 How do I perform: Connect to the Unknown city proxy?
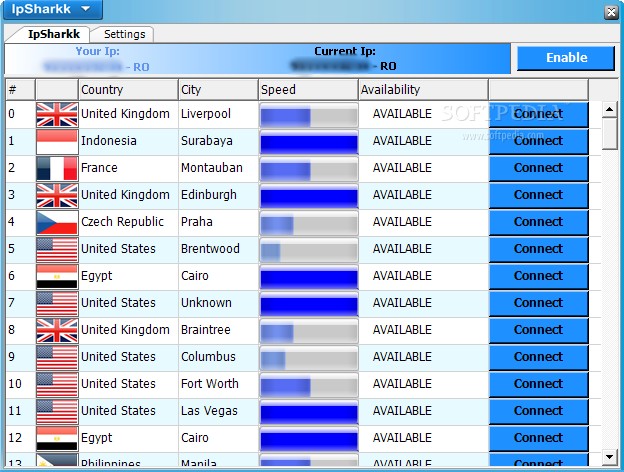[538, 303]
